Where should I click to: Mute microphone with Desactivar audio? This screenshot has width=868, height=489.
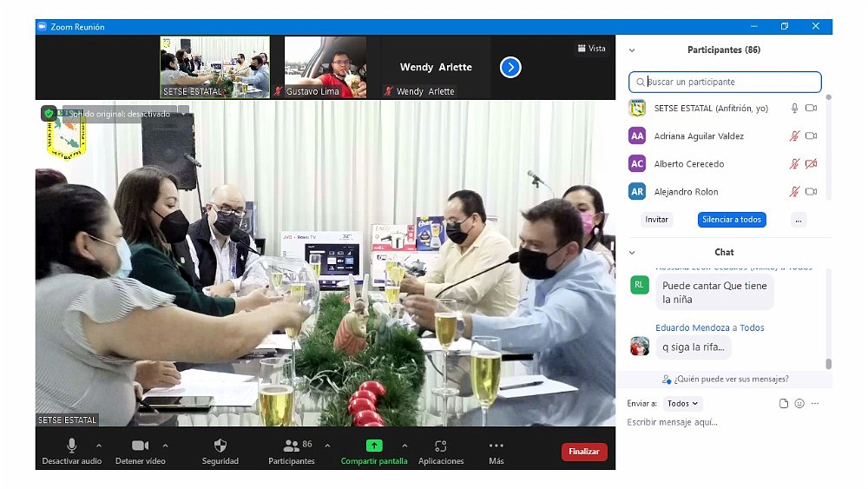[x=71, y=446]
